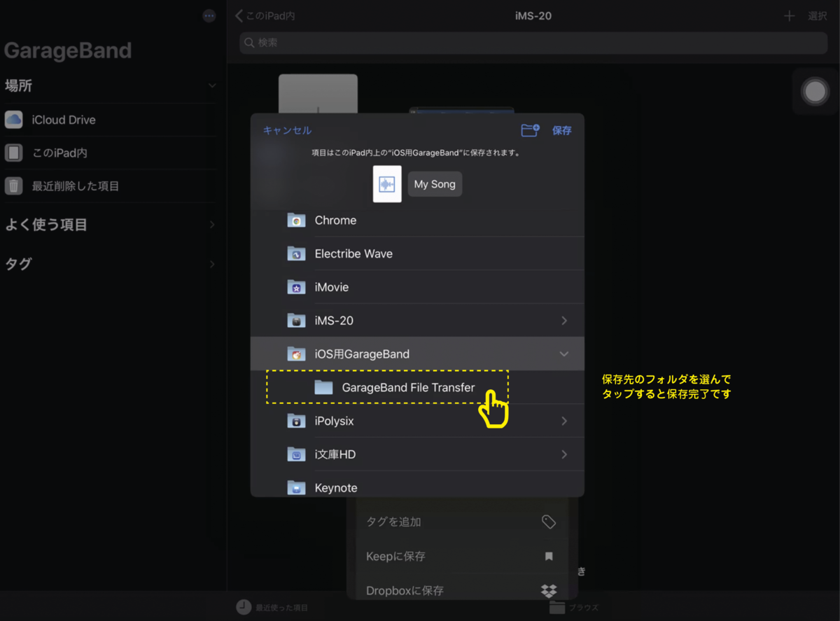Click the Dropbox icon in share sheet
This screenshot has width=840, height=621.
tap(549, 590)
